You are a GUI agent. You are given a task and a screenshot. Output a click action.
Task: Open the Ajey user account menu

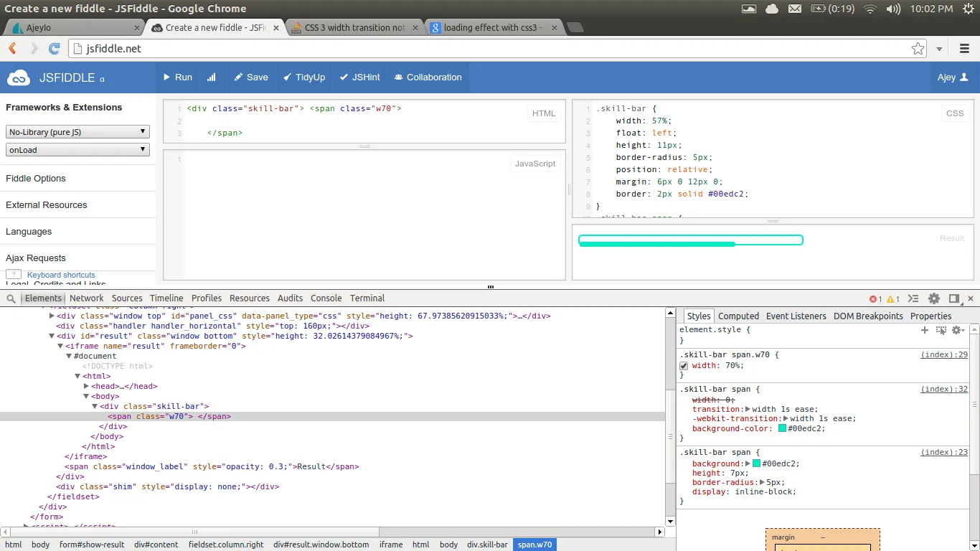click(x=953, y=77)
